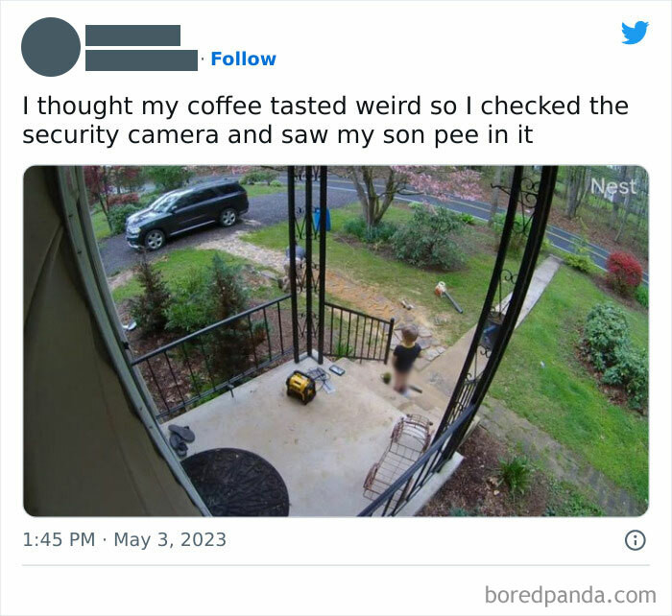Open the security camera photo
This screenshot has width=672, height=616.
[x=336, y=341]
